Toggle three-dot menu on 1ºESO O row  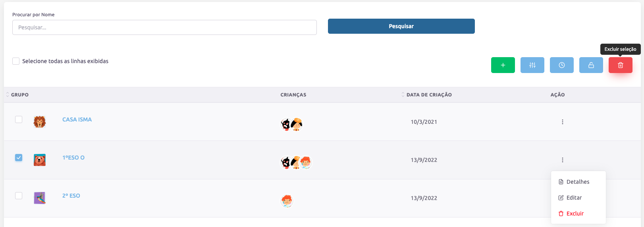(x=562, y=160)
